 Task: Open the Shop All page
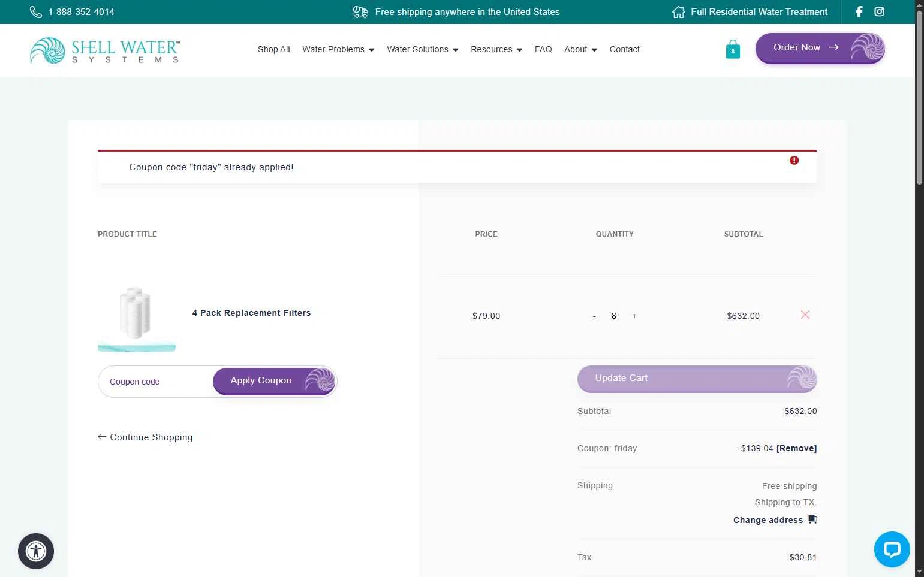274,49
